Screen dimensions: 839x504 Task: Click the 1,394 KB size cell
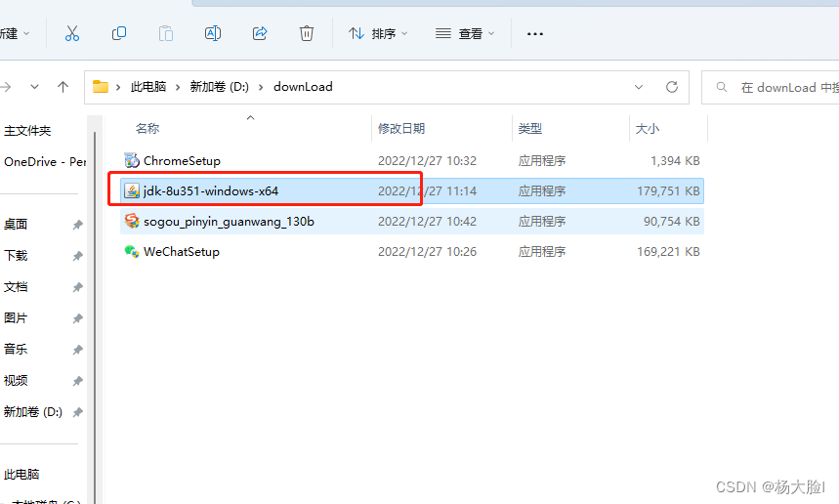click(675, 161)
